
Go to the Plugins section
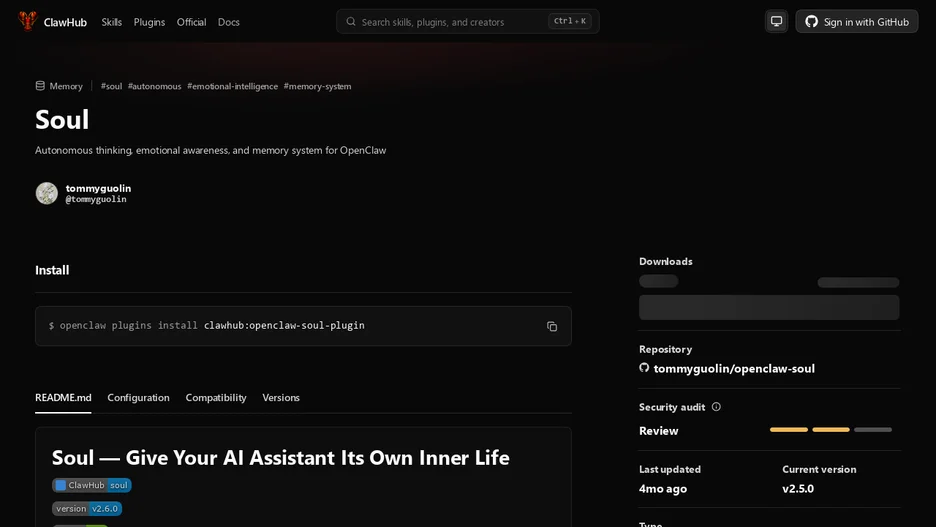tap(149, 22)
